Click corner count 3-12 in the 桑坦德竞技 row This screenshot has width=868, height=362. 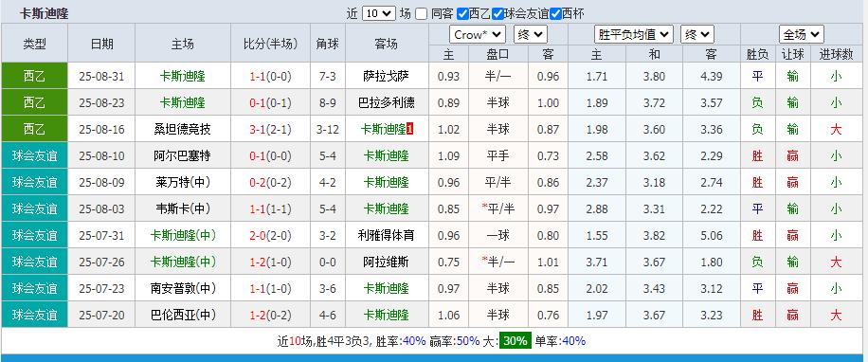(x=327, y=129)
